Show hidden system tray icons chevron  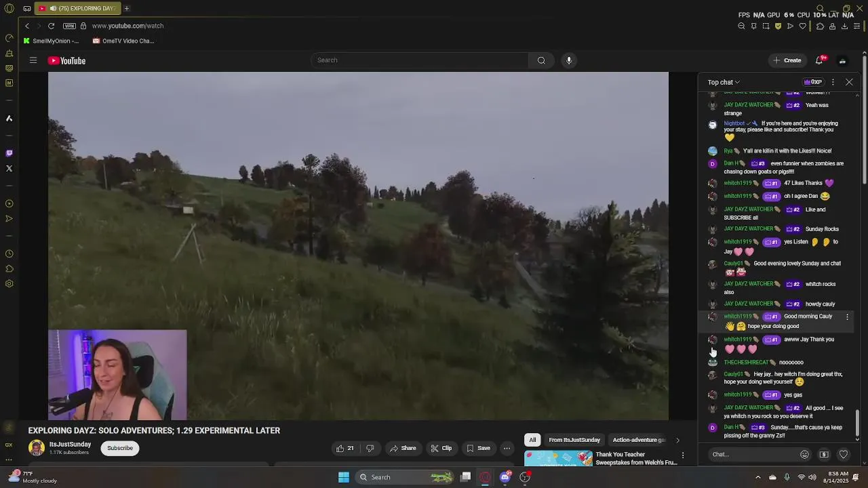click(x=758, y=477)
